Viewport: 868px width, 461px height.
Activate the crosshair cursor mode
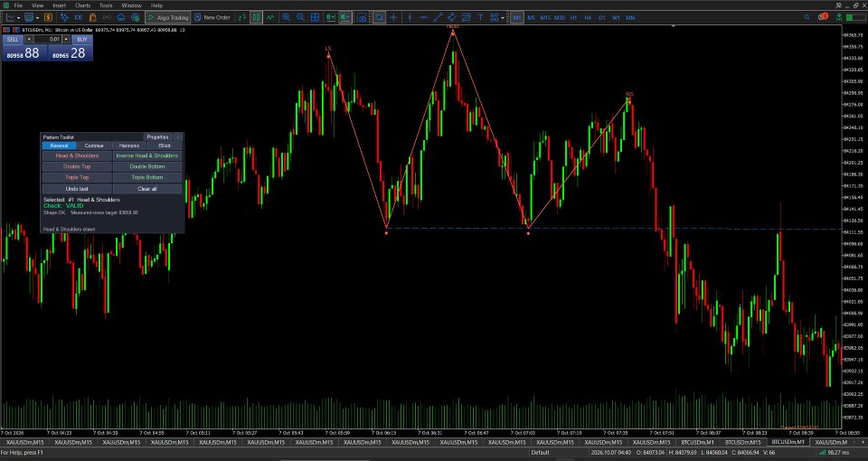(x=393, y=18)
